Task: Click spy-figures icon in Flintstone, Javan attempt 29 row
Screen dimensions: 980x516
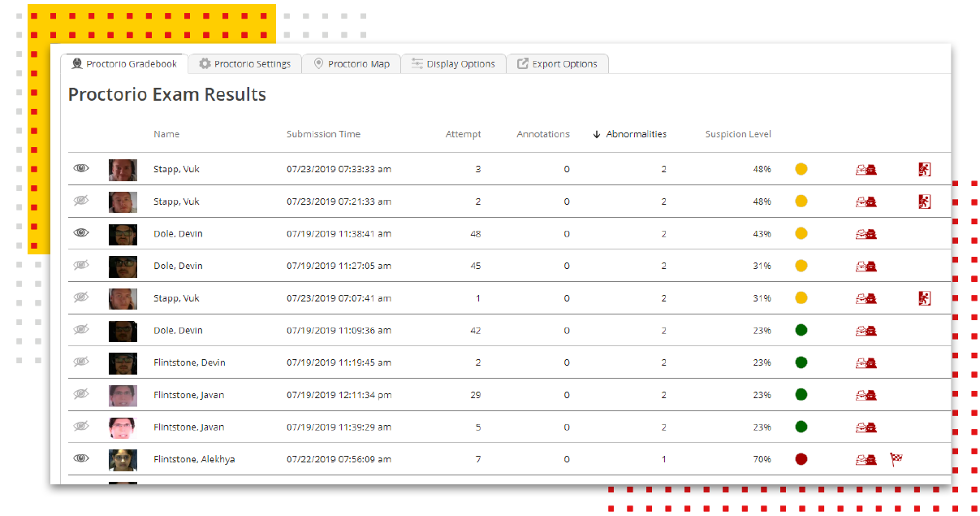Action: [866, 395]
